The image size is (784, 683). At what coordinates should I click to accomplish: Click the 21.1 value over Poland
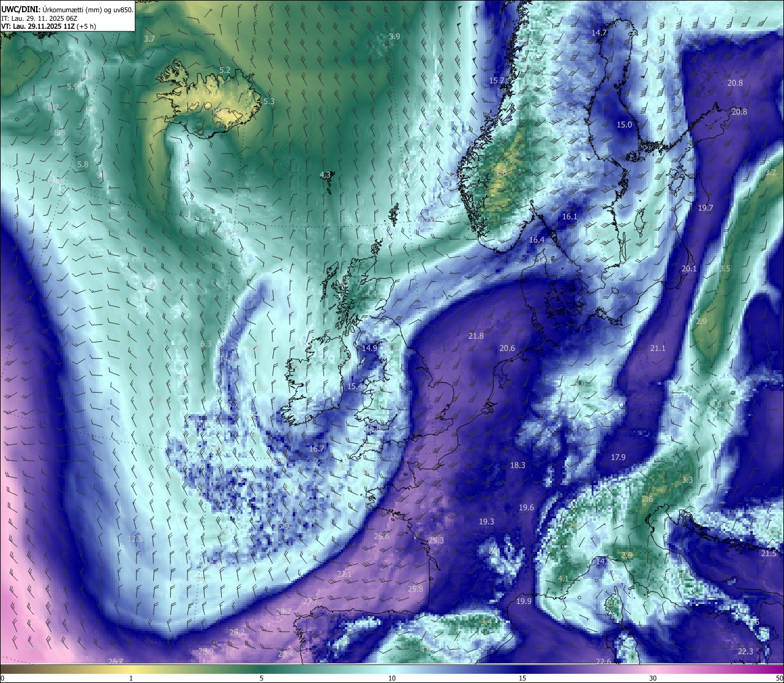[657, 348]
